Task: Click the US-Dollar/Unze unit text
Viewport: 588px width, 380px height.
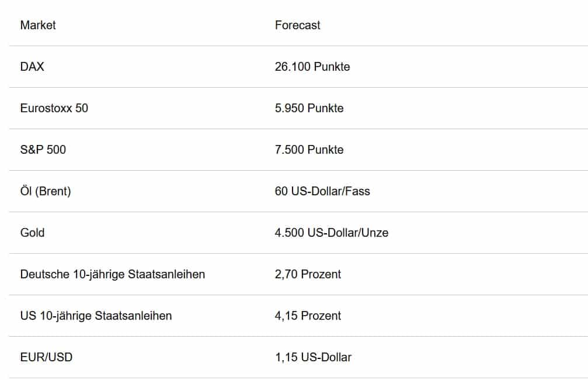Action: click(348, 233)
